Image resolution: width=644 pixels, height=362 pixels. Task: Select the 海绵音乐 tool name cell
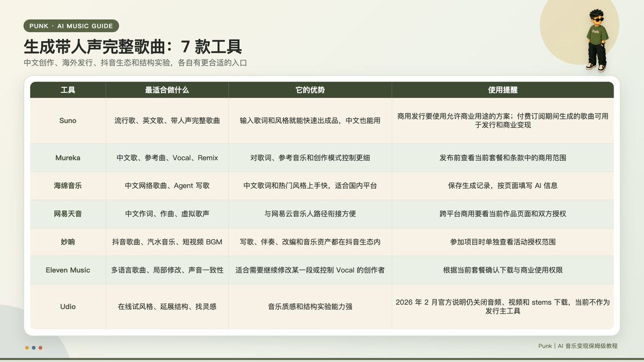click(x=68, y=186)
